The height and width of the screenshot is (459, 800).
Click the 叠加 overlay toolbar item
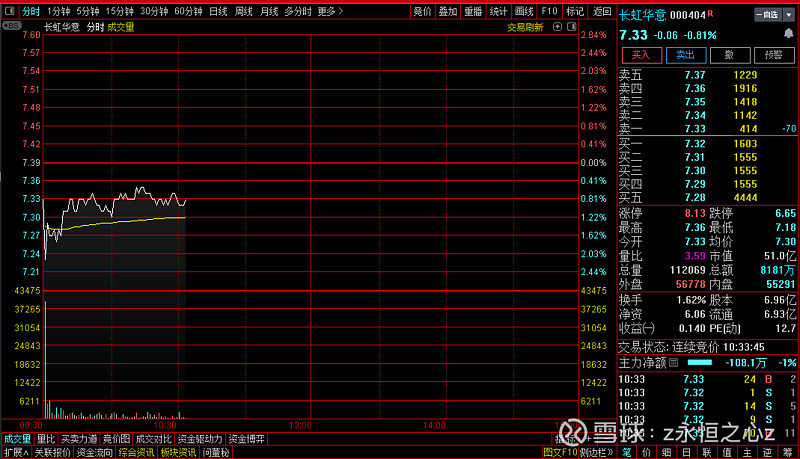pos(448,11)
